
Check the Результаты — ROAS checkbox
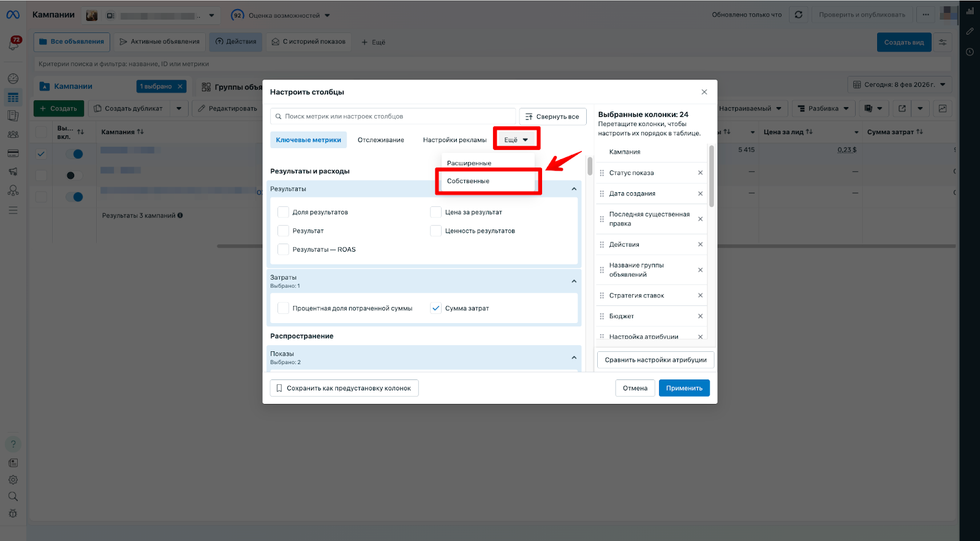pyautogui.click(x=283, y=249)
